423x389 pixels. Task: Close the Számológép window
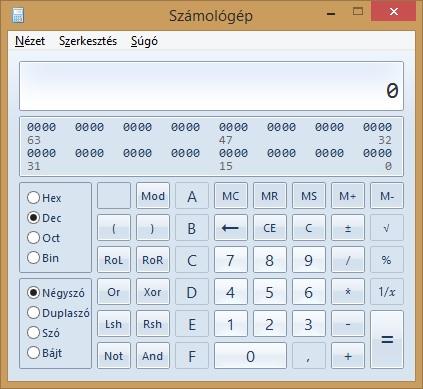pos(394,12)
